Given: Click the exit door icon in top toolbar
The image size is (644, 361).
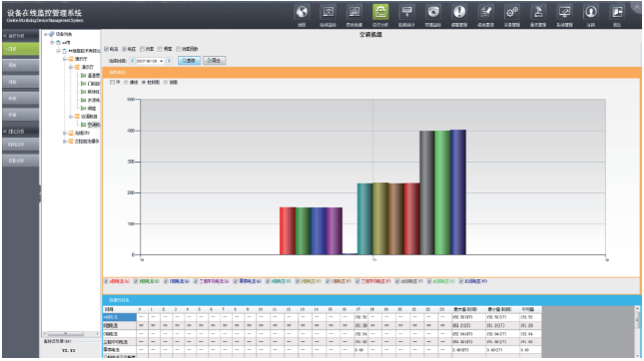Looking at the screenshot, I should pos(617,12).
